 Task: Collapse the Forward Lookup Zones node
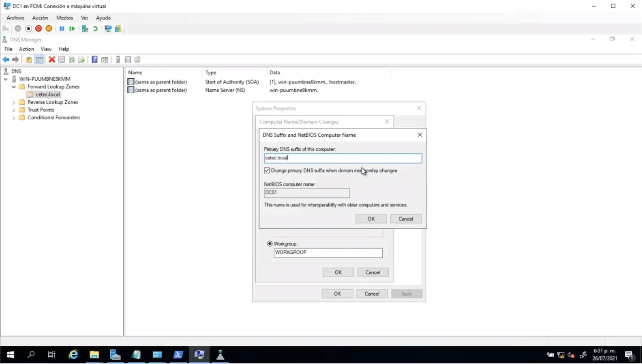coord(14,87)
